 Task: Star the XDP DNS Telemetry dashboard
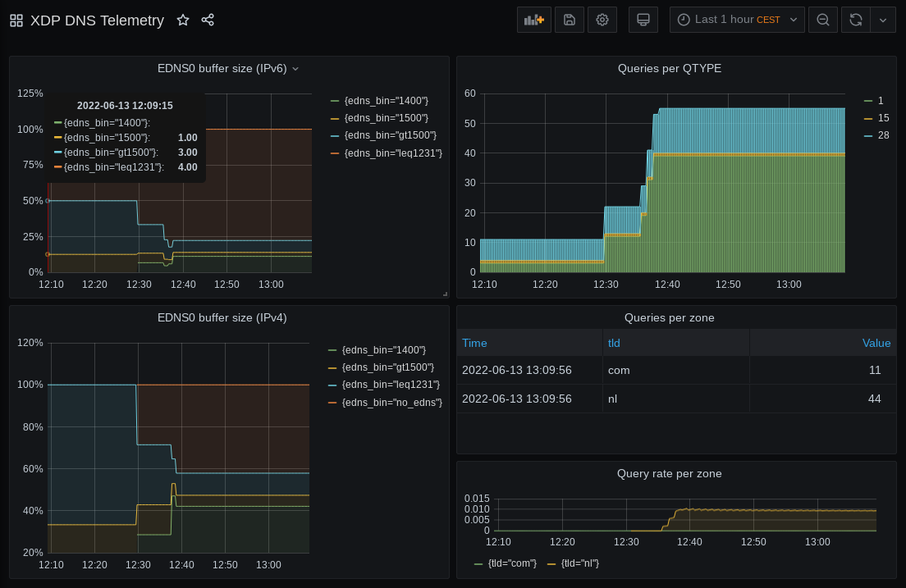pyautogui.click(x=183, y=20)
